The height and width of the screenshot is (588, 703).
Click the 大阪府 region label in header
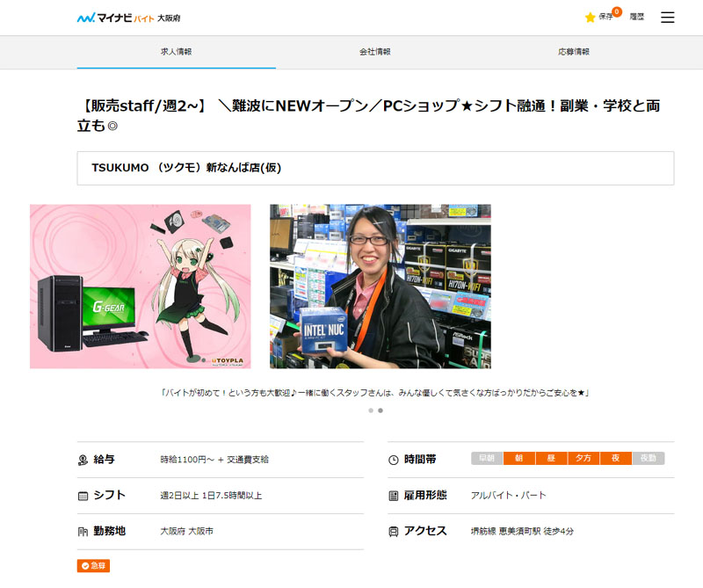(x=169, y=18)
